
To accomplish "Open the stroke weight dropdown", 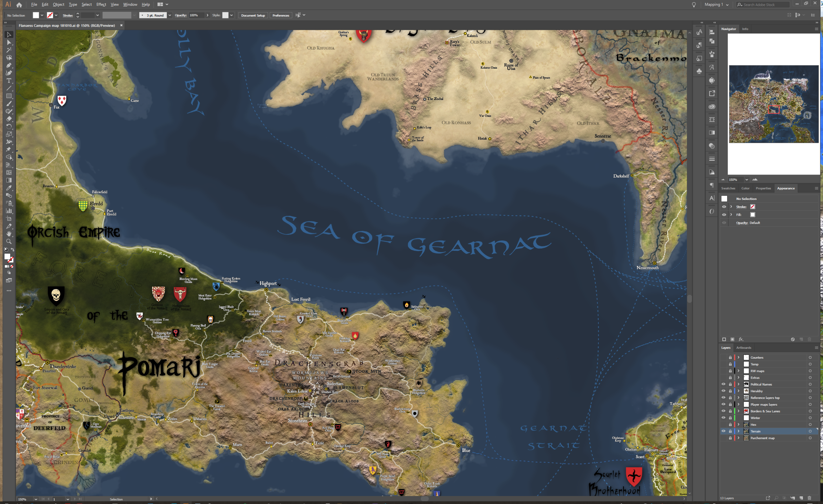I will pyautogui.click(x=97, y=15).
